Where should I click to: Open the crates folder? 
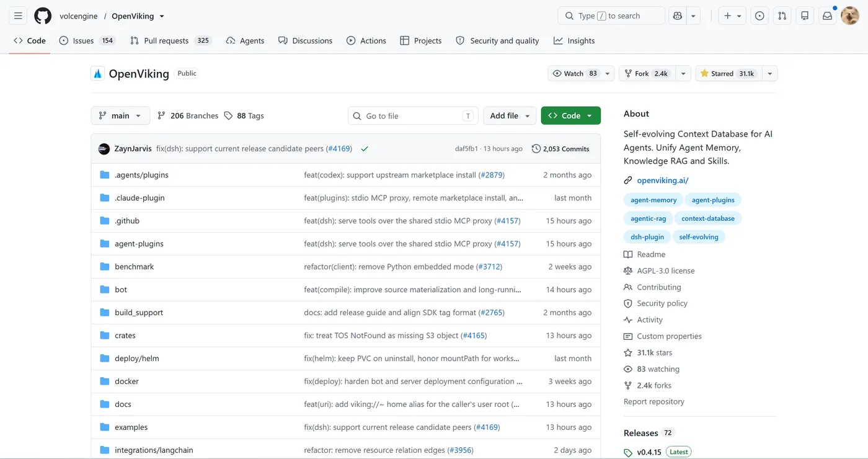coord(125,336)
